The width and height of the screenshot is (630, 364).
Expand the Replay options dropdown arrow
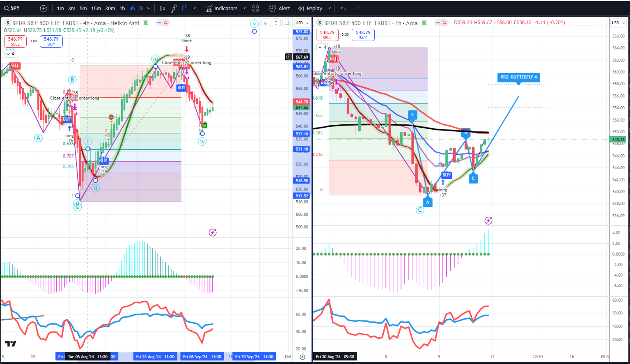pyautogui.click(x=330, y=8)
